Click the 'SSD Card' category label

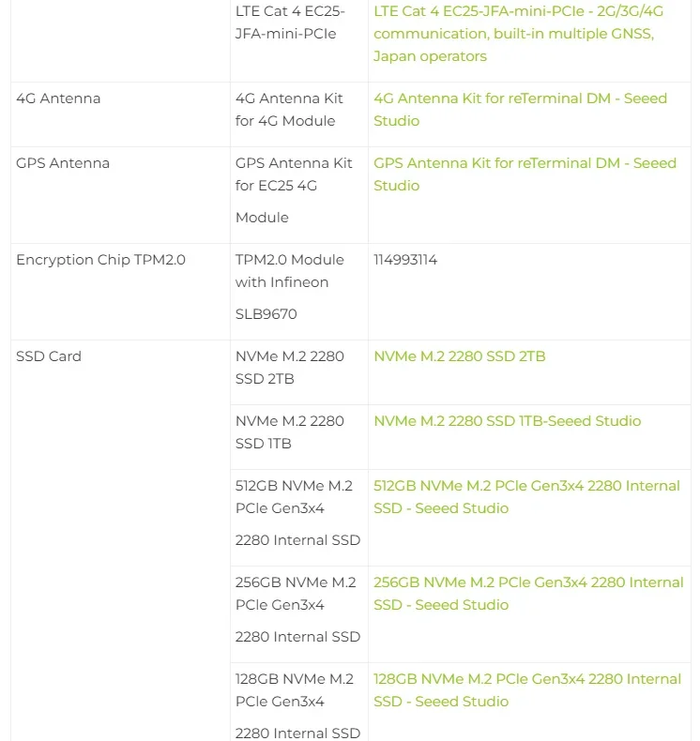tap(49, 356)
